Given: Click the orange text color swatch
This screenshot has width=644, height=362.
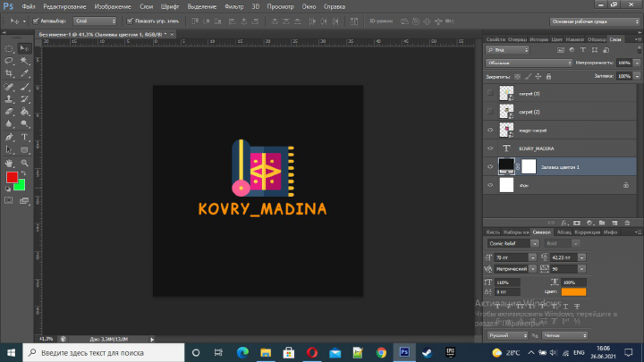Looking at the screenshot, I should coord(573,291).
